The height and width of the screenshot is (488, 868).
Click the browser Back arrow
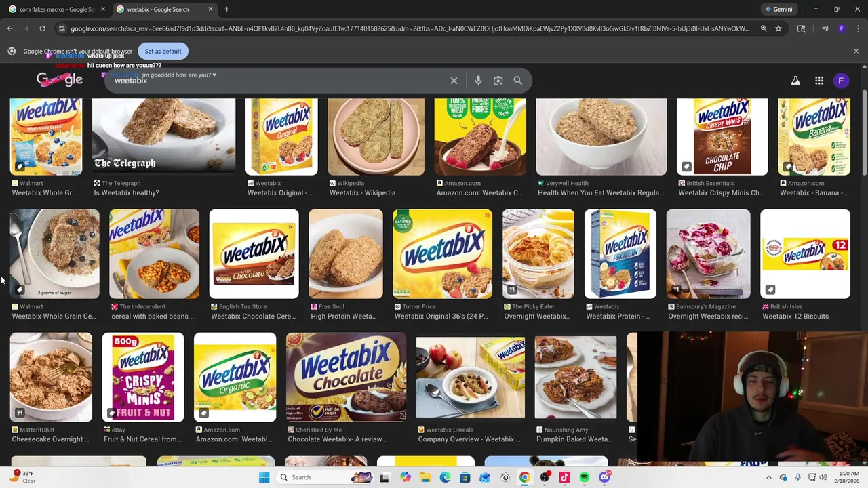pos(9,28)
